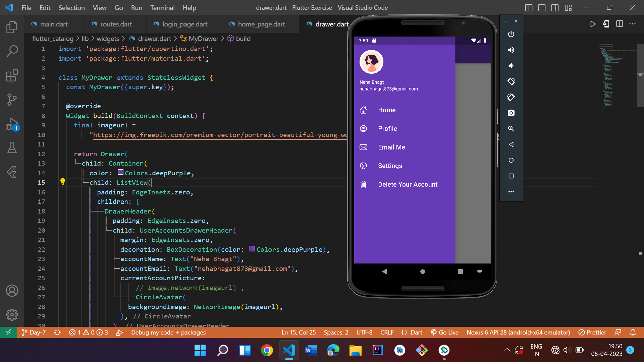The image size is (644, 362).
Task: Raise the emulator volume
Action: tap(511, 50)
